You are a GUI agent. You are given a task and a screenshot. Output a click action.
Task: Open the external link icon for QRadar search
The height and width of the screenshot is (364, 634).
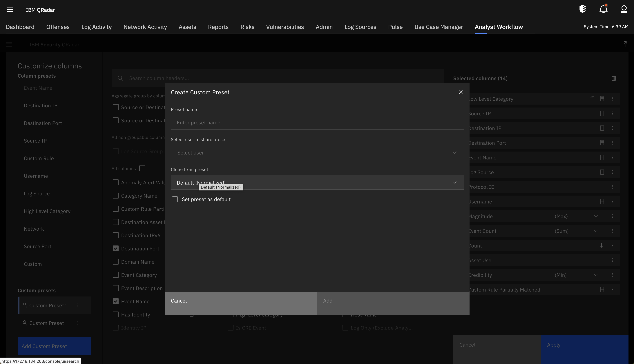click(623, 44)
